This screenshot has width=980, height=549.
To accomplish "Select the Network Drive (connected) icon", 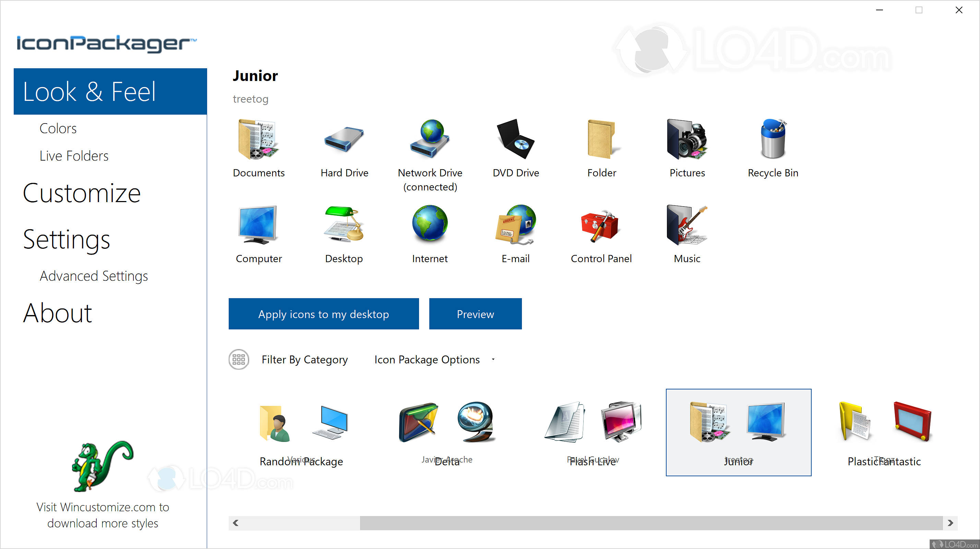I will (430, 140).
